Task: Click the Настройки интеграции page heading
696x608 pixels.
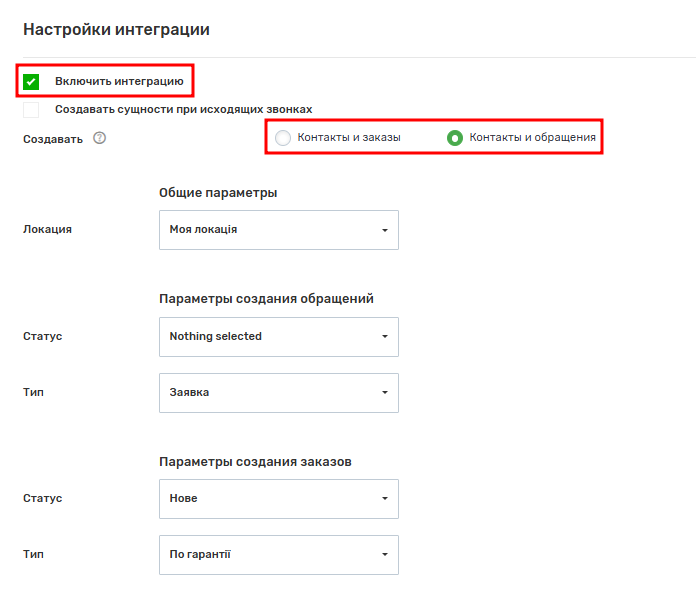Action: [x=116, y=30]
